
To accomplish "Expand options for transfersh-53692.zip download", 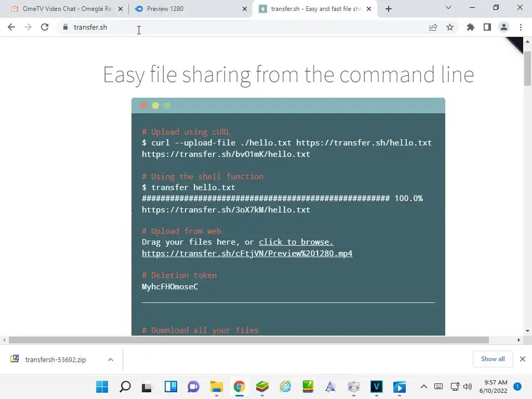I will (111, 360).
